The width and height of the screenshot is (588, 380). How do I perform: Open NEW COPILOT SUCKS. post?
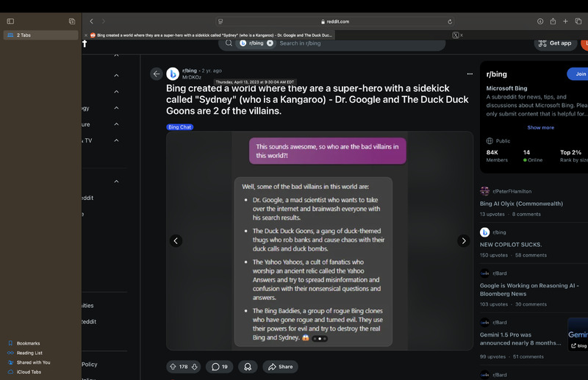click(511, 244)
